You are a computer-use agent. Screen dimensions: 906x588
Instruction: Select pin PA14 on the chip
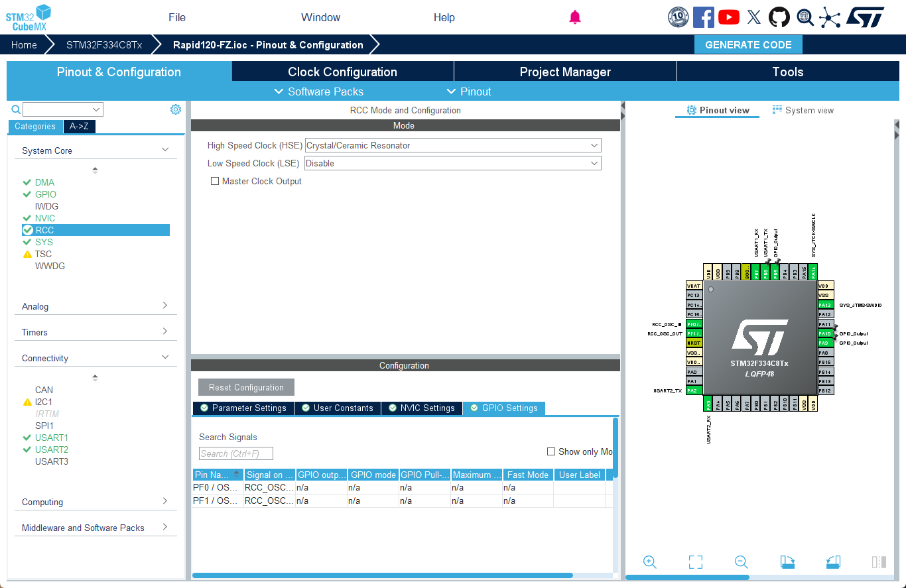(813, 272)
